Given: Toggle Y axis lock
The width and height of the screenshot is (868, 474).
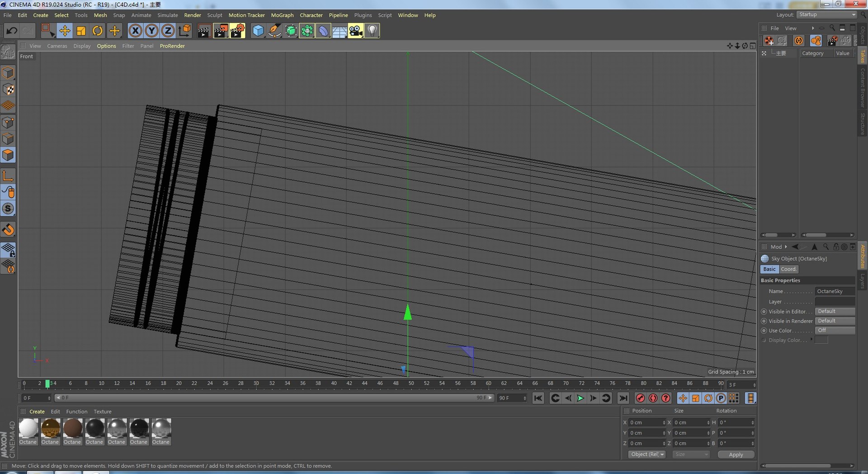Looking at the screenshot, I should point(151,31).
